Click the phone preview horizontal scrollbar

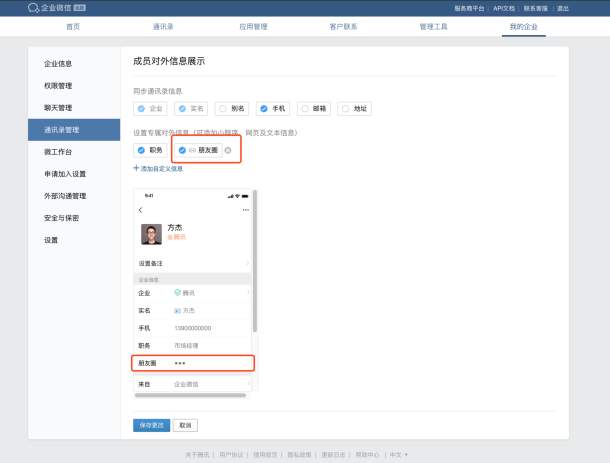point(190,395)
